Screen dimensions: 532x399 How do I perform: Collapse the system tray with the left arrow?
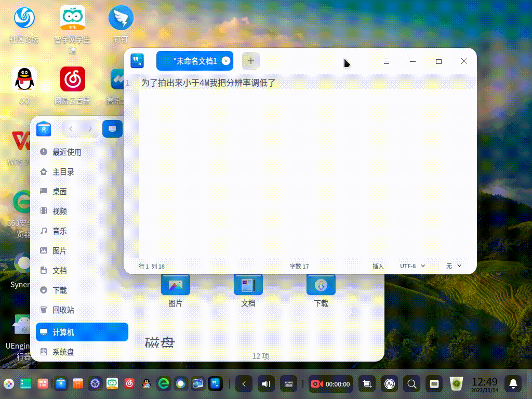point(244,384)
